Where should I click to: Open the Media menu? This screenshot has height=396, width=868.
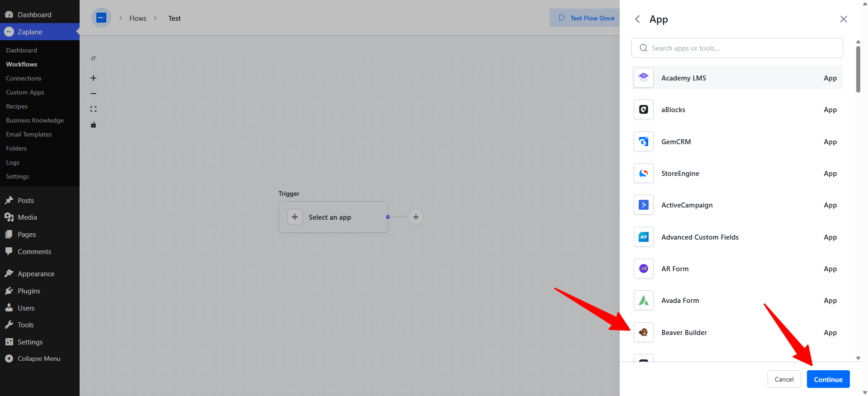point(40,217)
